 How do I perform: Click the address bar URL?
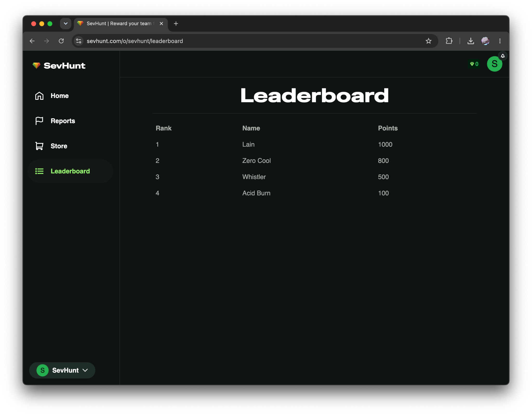[x=135, y=41]
